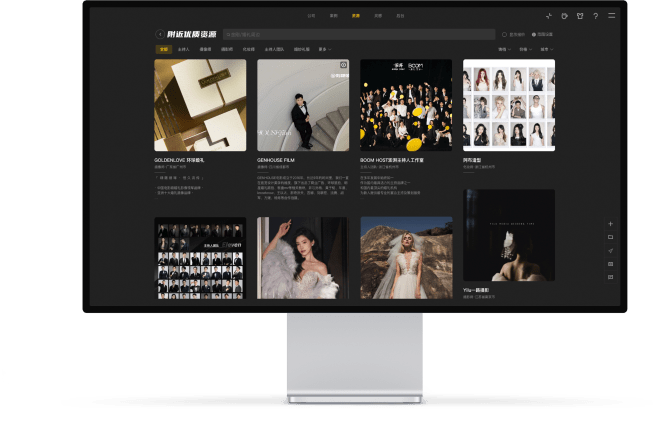Open the hamburger menu icon at top right
665x432 pixels.
pyautogui.click(x=611, y=16)
